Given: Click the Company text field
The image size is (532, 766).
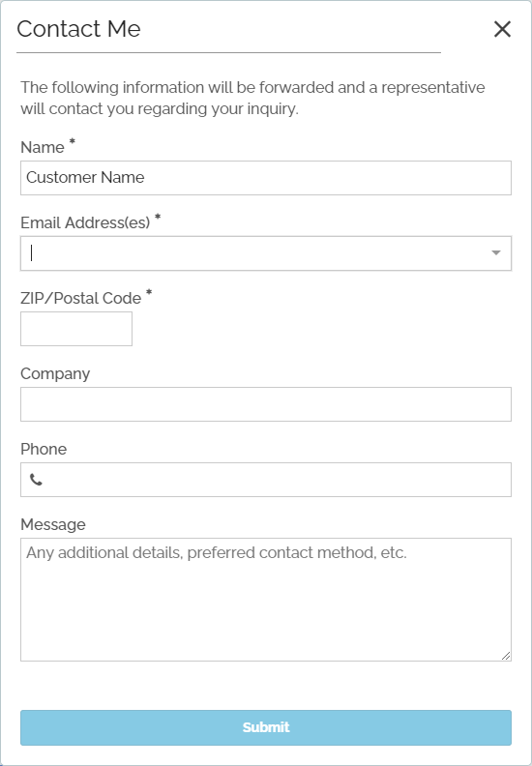Looking at the screenshot, I should click(266, 404).
